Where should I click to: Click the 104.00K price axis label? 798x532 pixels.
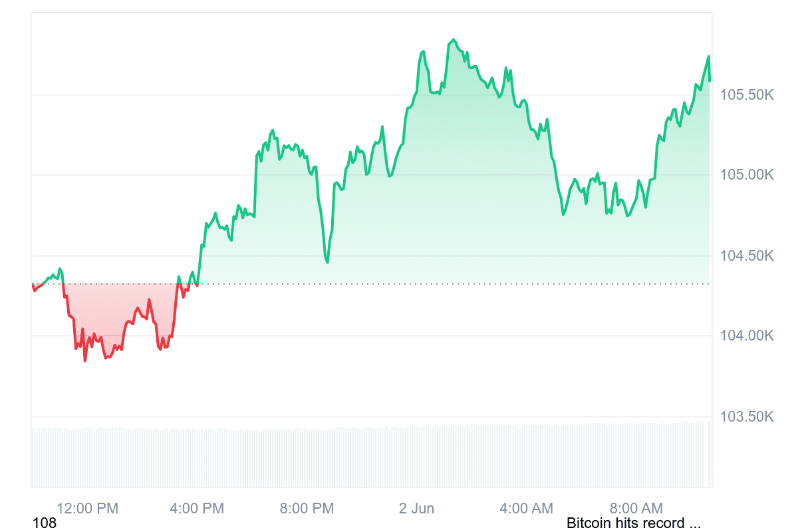(x=747, y=336)
